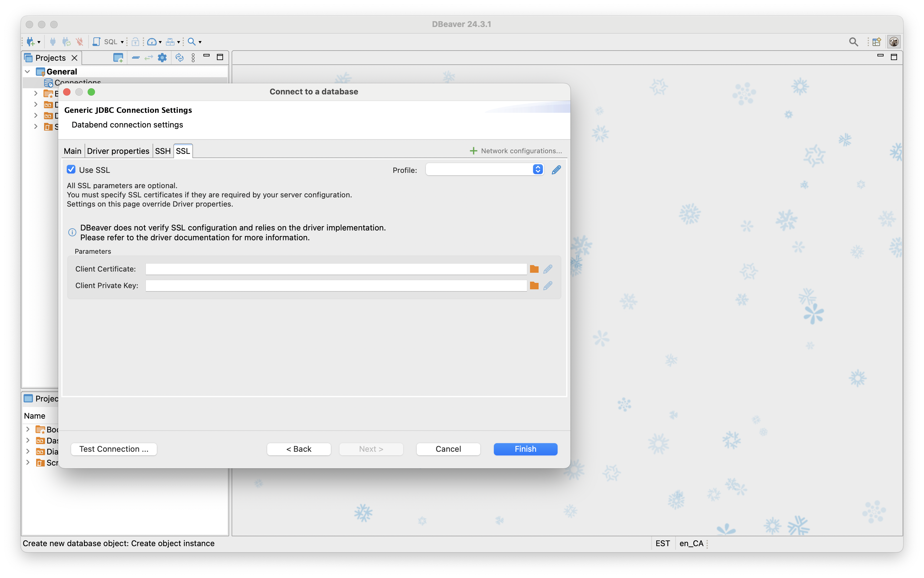The height and width of the screenshot is (578, 924).
Task: Expand the Dia folder in lower panel
Action: [x=28, y=451]
